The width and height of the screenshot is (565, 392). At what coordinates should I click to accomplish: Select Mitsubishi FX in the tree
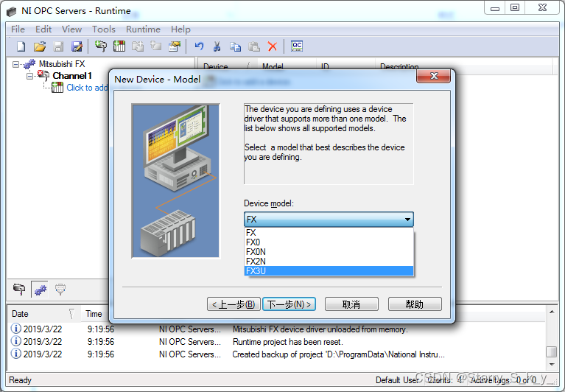coord(62,64)
